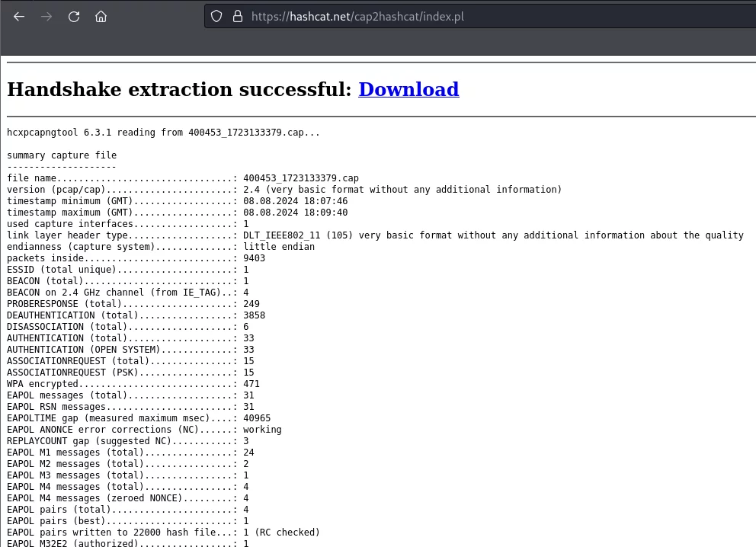Click the 'EAPOL pairs written to 22000 hash file' line
The image size is (756, 547).
pyautogui.click(x=163, y=533)
